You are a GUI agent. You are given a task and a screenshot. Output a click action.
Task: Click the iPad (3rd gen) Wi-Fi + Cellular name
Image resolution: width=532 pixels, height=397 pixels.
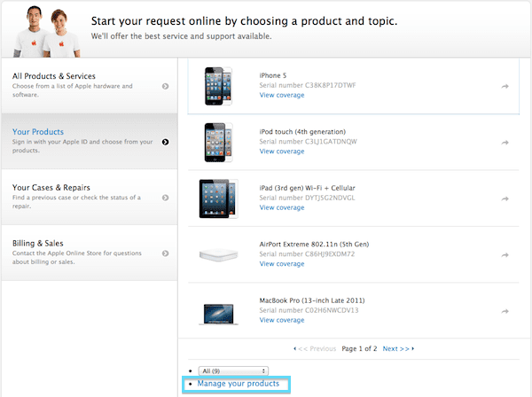307,188
